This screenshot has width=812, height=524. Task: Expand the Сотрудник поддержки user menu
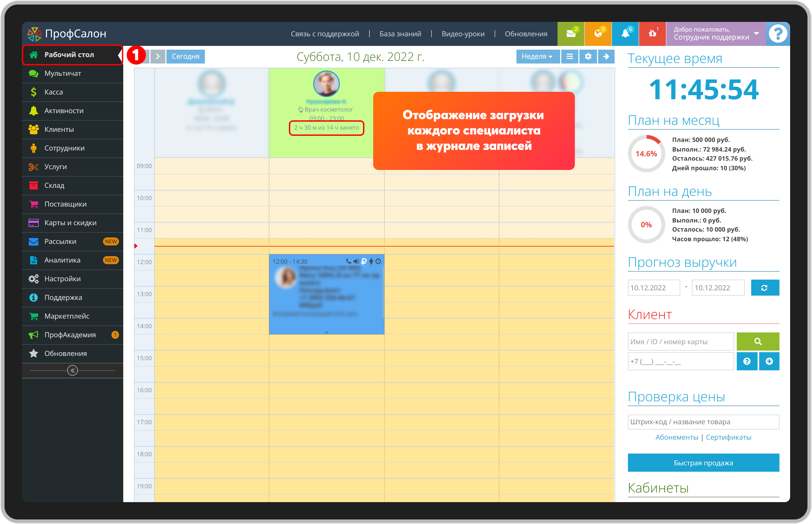tap(716, 34)
